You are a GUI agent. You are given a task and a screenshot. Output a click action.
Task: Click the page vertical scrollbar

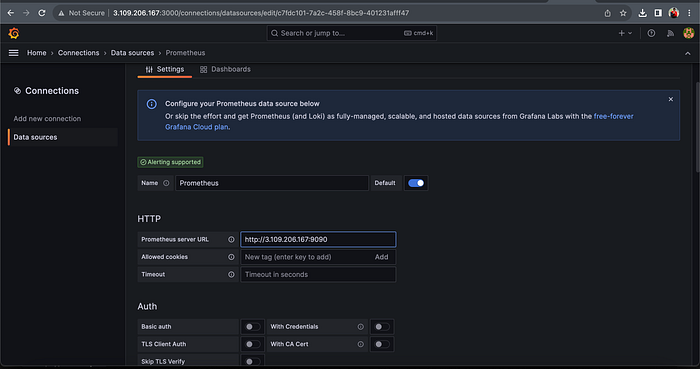point(697,127)
